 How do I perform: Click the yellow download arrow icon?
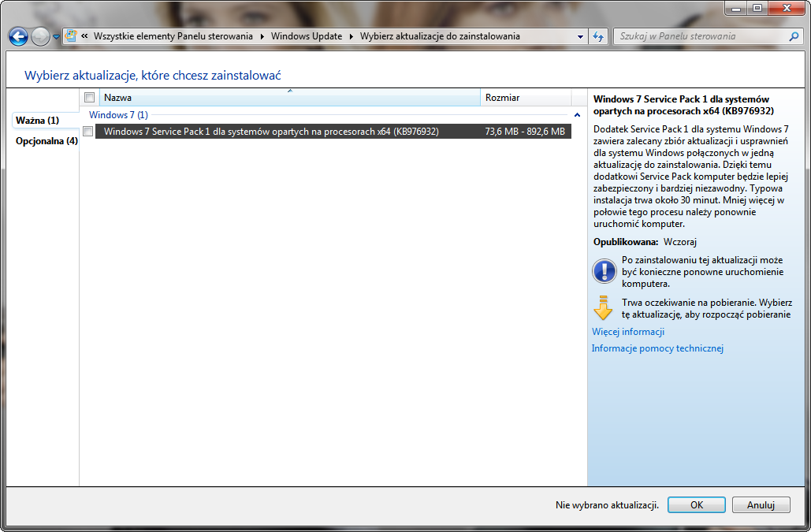coord(604,308)
